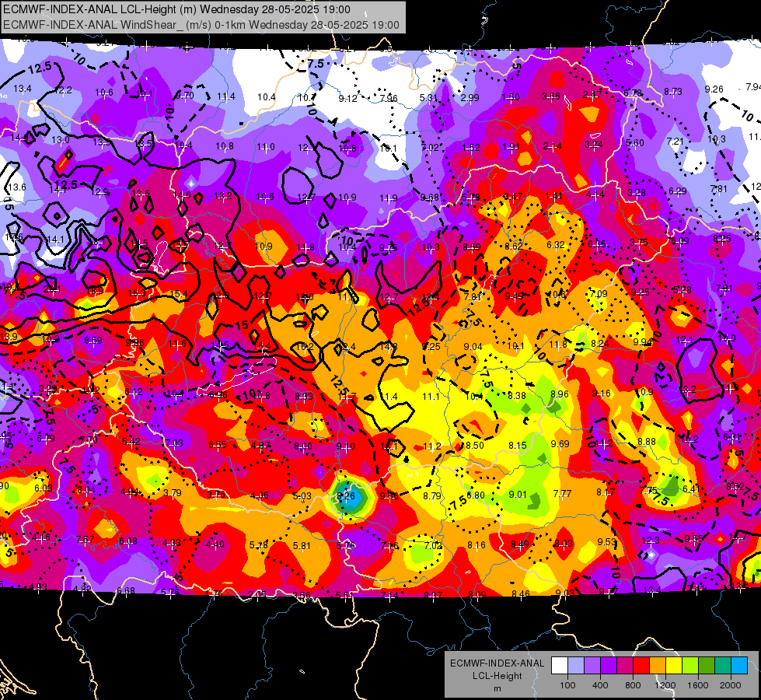Click the grid value 4.40
Screen dimensions: 761x700
click(x=215, y=544)
